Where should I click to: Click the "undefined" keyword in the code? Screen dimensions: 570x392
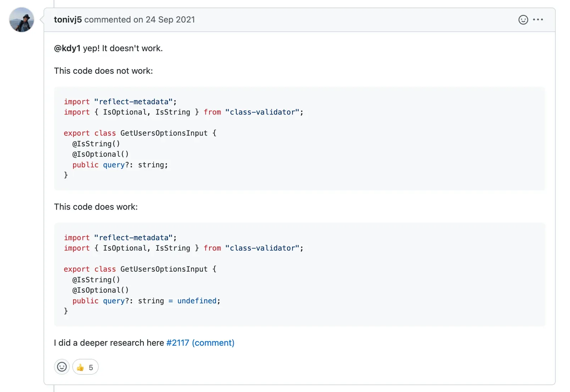197,301
